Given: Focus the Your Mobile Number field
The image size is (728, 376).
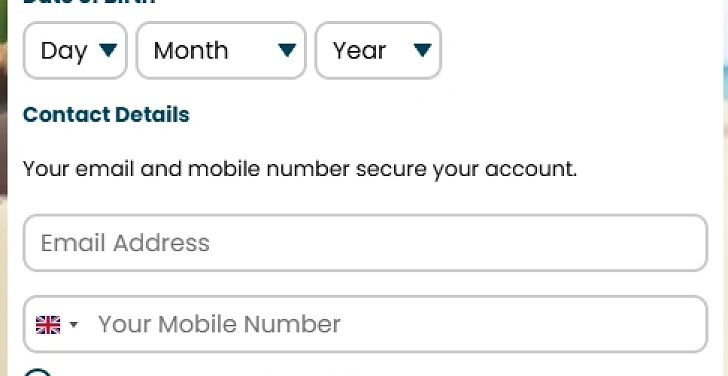Looking at the screenshot, I should point(365,324).
